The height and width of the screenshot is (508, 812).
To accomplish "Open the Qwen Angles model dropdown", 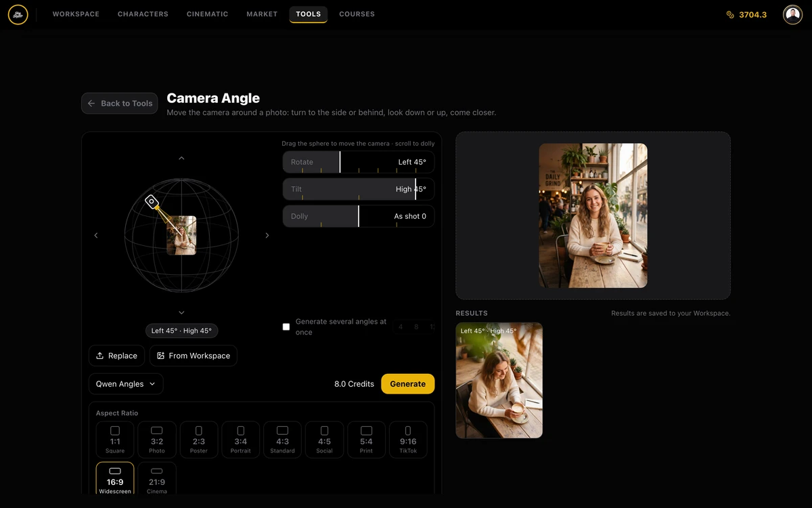I will point(126,384).
